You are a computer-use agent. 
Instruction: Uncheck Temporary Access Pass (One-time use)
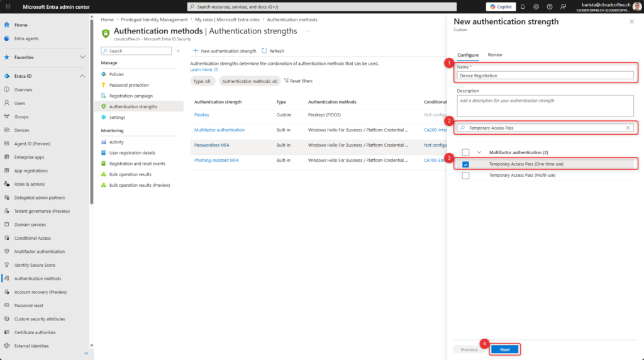[465, 164]
